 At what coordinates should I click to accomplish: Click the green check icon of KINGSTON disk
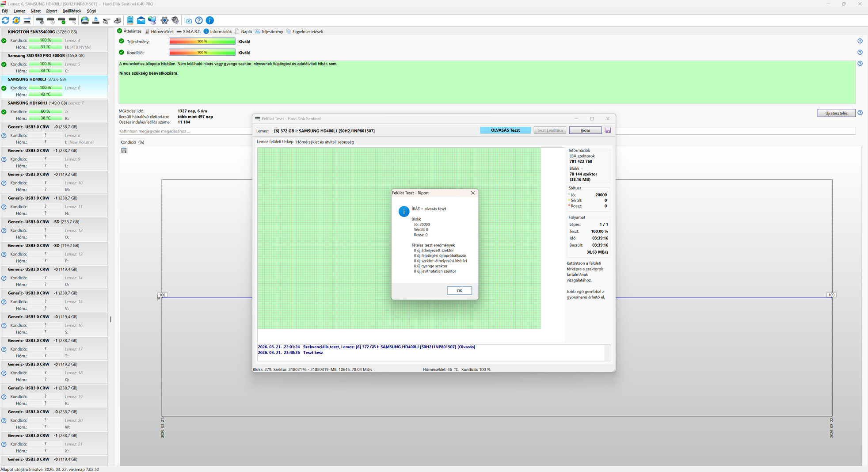pyautogui.click(x=4, y=40)
